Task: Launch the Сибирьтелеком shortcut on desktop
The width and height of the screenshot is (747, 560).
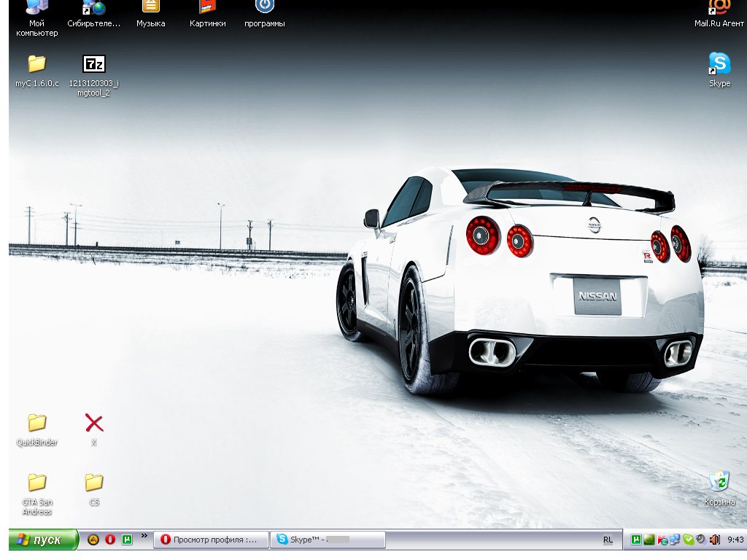Action: pos(93,9)
